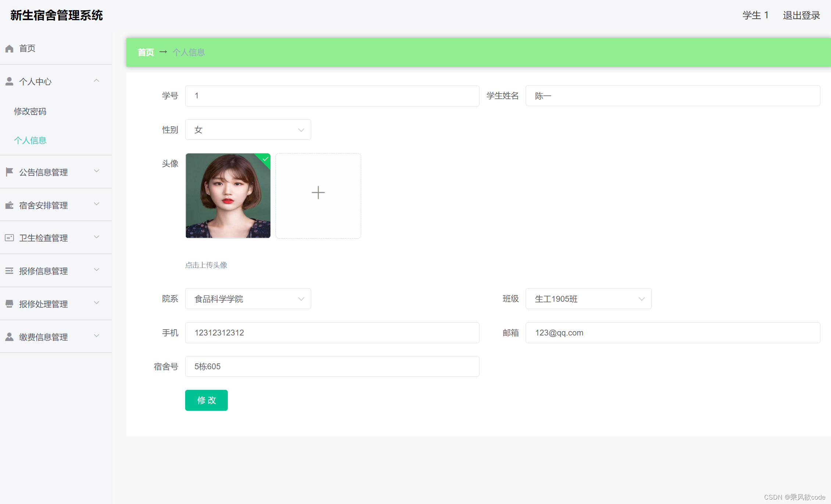
Task: Select the card icon for 卫生检查管理
Action: (9, 238)
